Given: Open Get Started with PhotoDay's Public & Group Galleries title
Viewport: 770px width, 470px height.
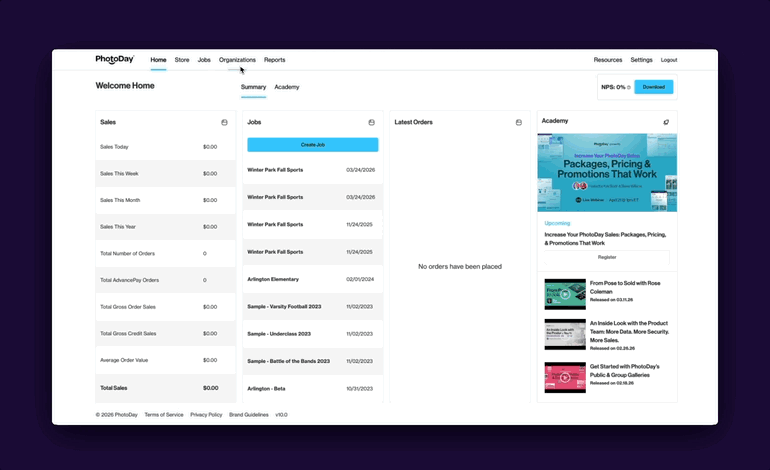Looking at the screenshot, I should (x=624, y=371).
